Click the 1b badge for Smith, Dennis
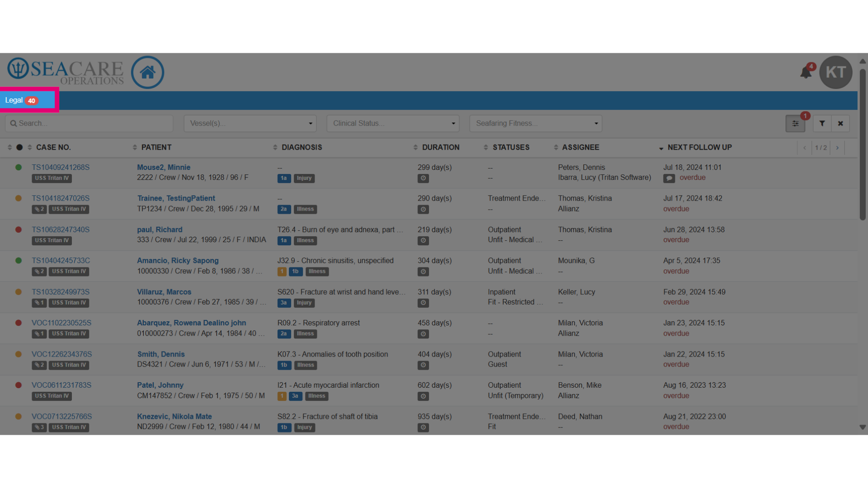Image resolution: width=868 pixels, height=488 pixels. point(284,365)
